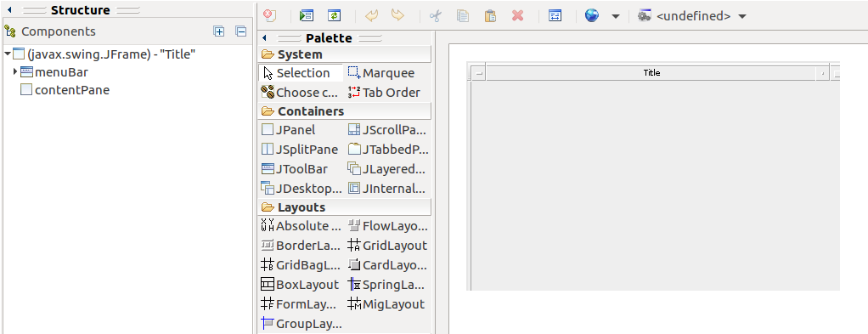Image resolution: width=868 pixels, height=334 pixels.
Task: Pick JLayeredPane from the palette
Action: 387,169
